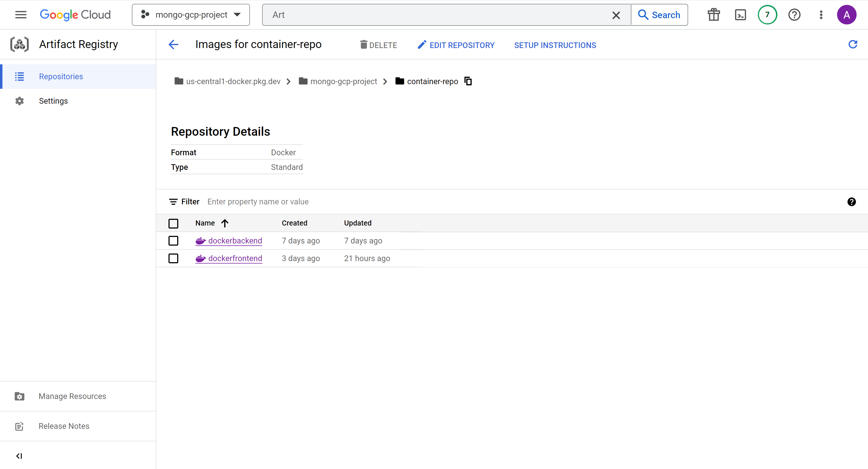Activate Cloud Shell terminal icon
Viewport: 868px width, 469px height.
coord(740,15)
